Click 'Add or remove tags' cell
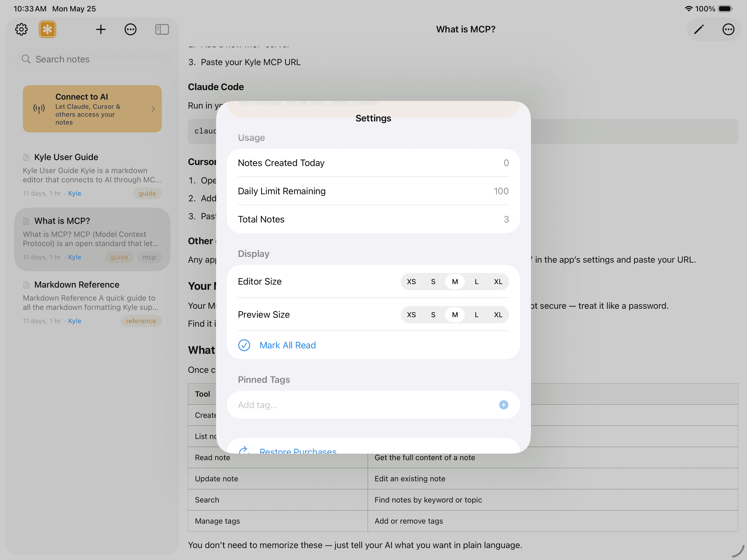This screenshot has width=747, height=560. 553,521
